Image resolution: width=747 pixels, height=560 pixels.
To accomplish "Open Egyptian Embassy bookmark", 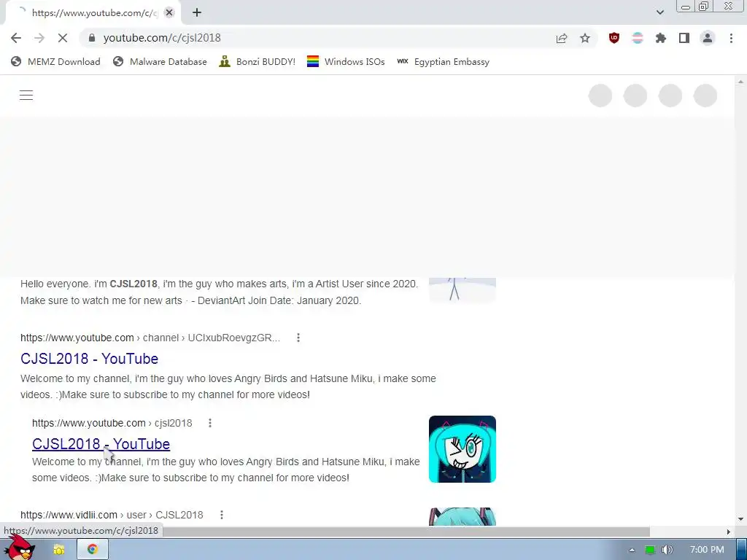I will [x=443, y=61].
